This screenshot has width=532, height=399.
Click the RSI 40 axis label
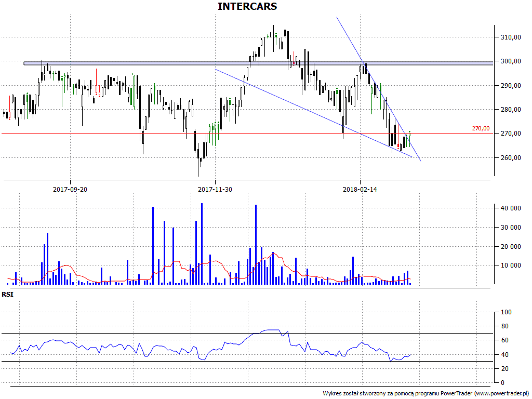505,354
